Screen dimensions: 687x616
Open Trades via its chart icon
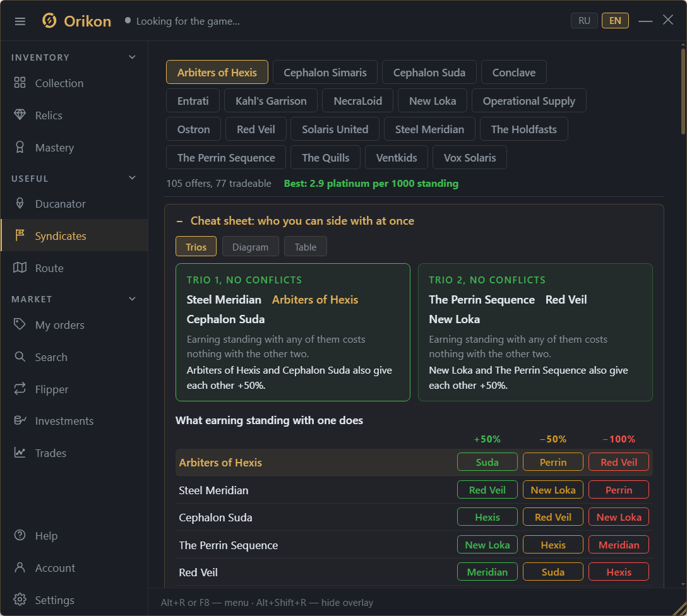[x=20, y=453]
